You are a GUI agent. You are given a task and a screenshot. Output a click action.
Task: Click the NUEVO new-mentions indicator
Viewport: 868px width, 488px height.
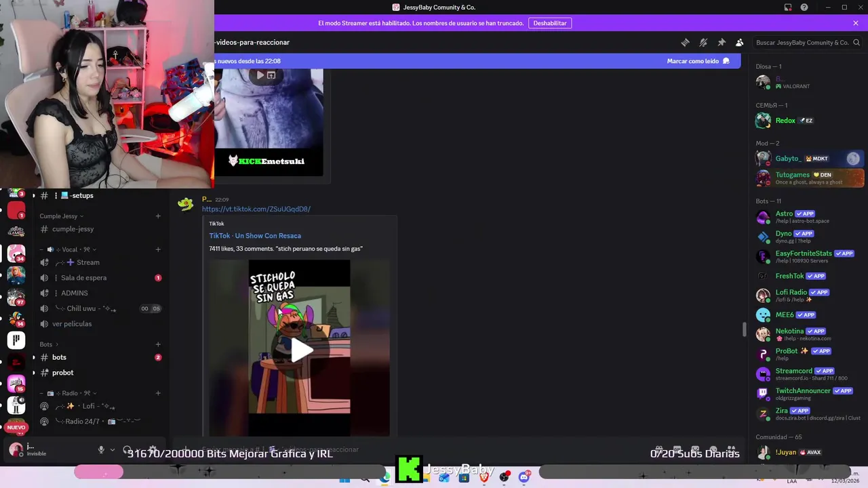pos(16,428)
